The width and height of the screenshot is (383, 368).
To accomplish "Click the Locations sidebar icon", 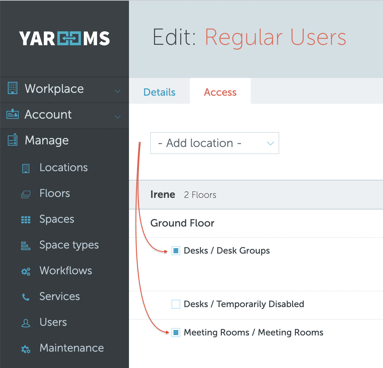I will coord(26,168).
